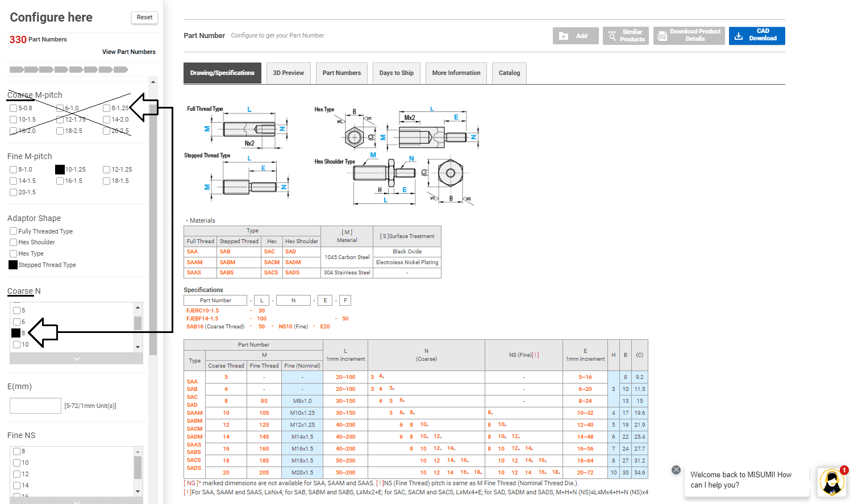
Task: Open the More Information tab
Action: pyautogui.click(x=456, y=73)
